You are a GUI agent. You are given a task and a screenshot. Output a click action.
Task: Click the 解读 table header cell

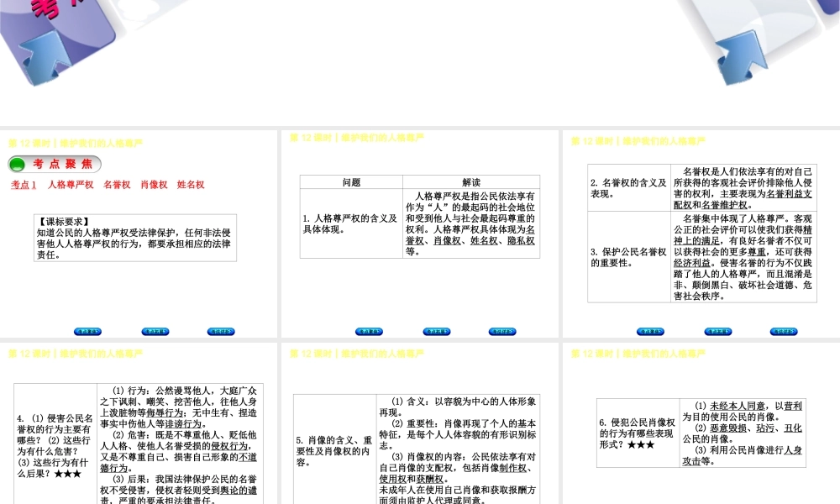(x=471, y=182)
